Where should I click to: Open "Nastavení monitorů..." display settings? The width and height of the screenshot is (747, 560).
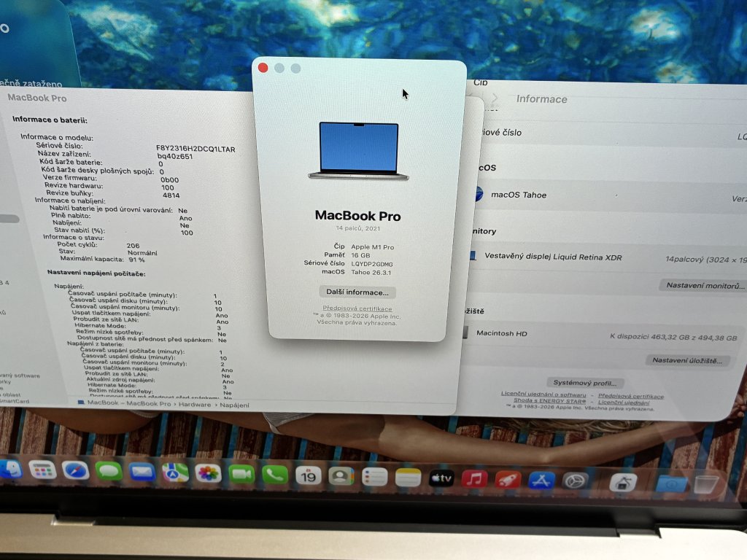pos(705,286)
